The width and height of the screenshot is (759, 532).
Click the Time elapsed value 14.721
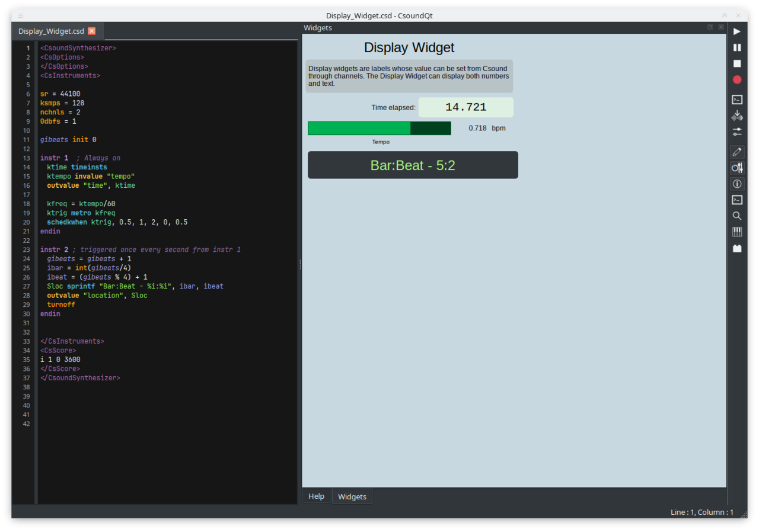click(466, 107)
